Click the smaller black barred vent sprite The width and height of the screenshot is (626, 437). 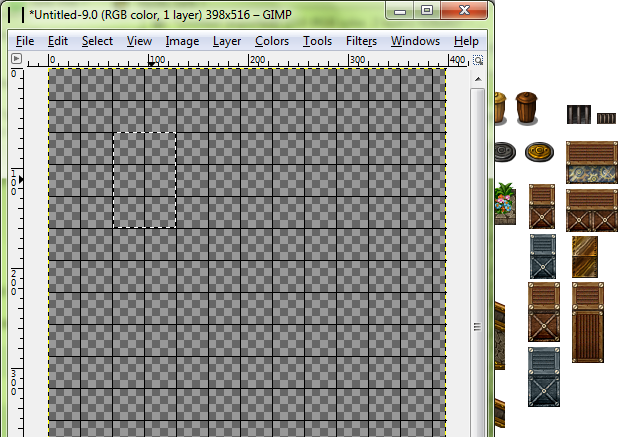[606, 118]
